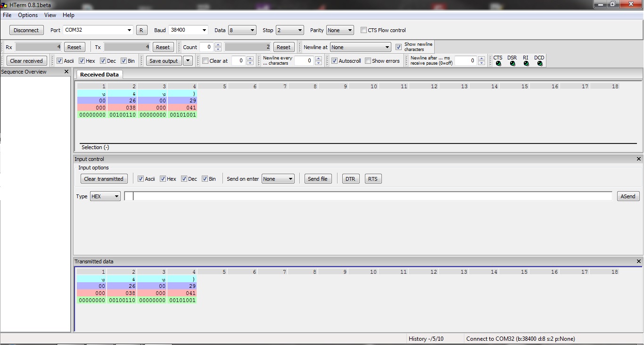Click the R refresh ports button
644x345 pixels.
pyautogui.click(x=141, y=30)
